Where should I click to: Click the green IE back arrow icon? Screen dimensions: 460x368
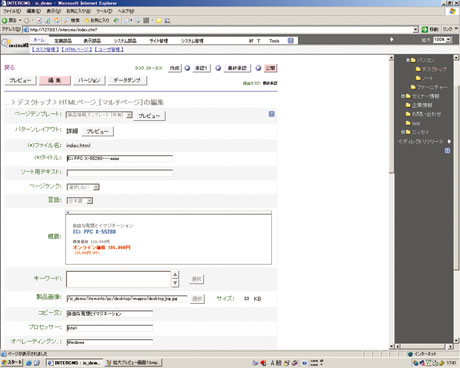coord(5,20)
